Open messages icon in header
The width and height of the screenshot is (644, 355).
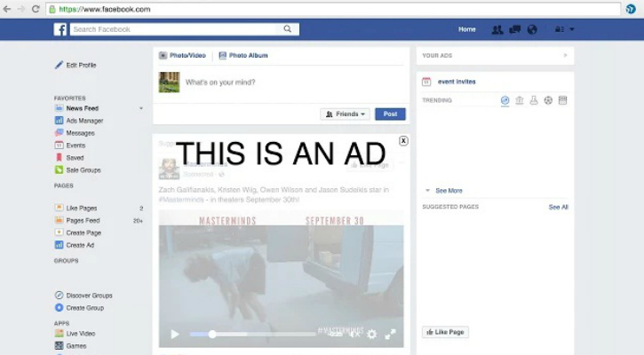[514, 29]
